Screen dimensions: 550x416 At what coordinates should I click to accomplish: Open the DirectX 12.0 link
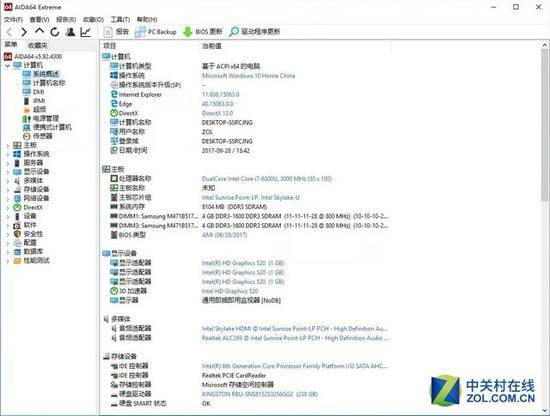tap(217, 113)
